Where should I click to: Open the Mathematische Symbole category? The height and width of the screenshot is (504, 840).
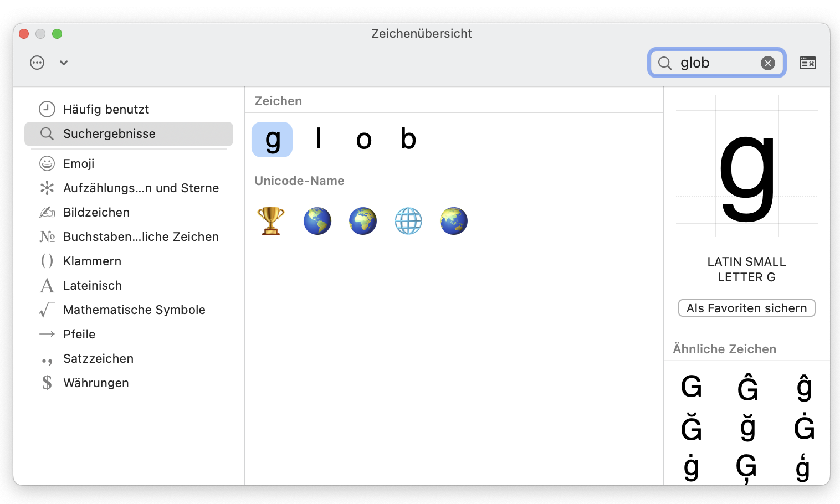click(134, 310)
